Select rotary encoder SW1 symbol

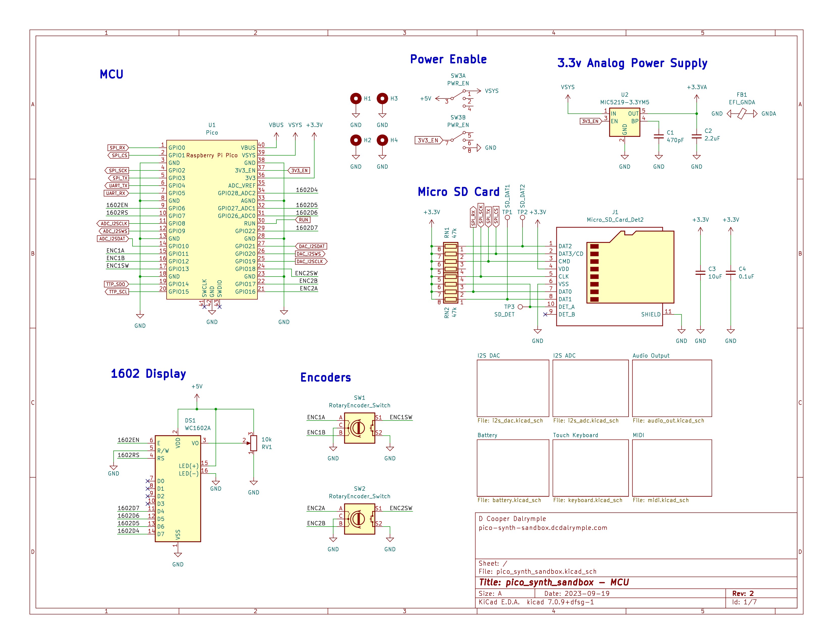point(359,428)
